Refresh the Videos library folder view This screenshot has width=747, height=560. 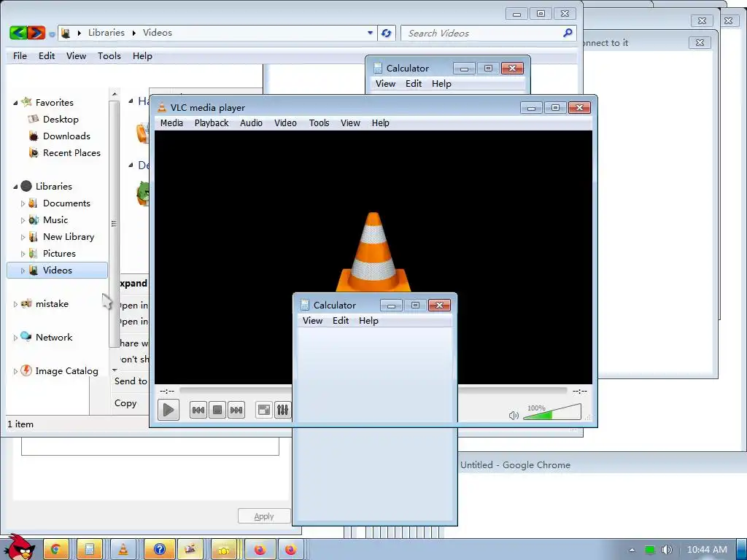pos(386,33)
